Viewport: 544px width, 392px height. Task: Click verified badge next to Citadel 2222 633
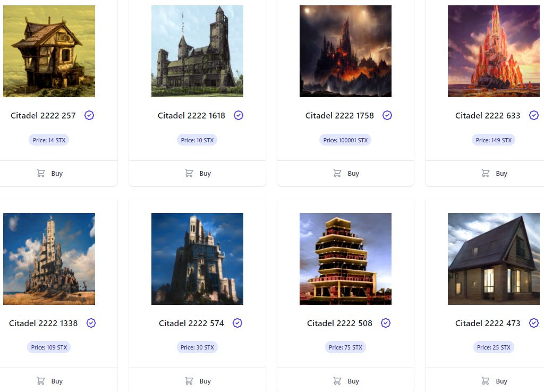533,115
